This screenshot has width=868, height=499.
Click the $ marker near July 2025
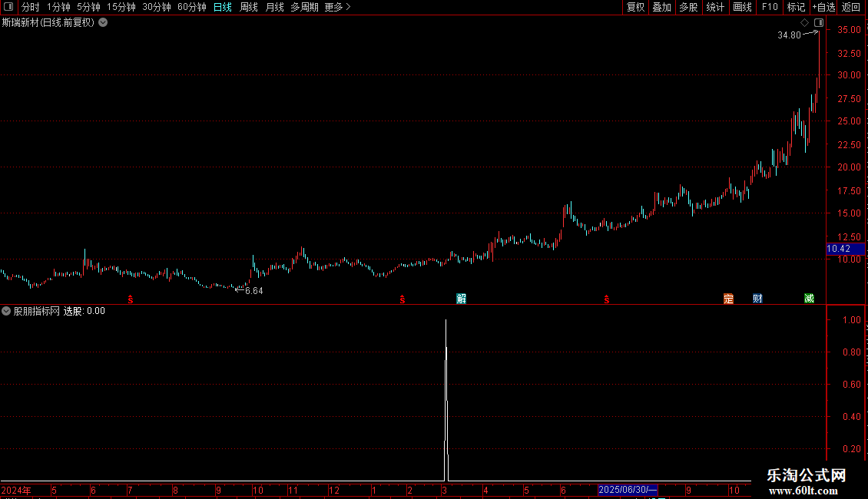607,299
